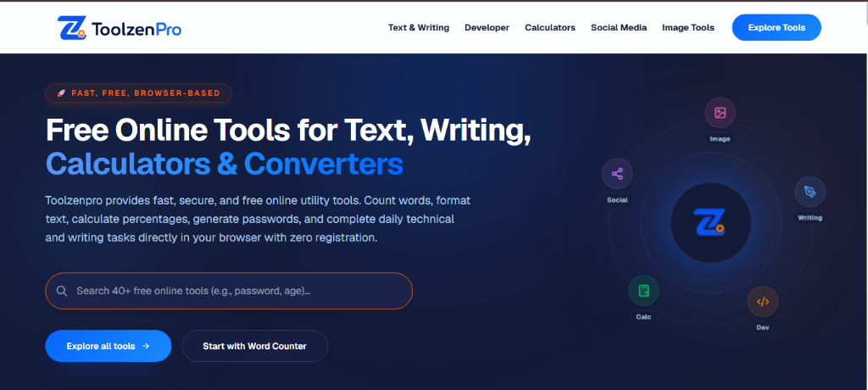Image resolution: width=868 pixels, height=390 pixels.
Task: Click the Explore all tools button
Action: (x=108, y=346)
